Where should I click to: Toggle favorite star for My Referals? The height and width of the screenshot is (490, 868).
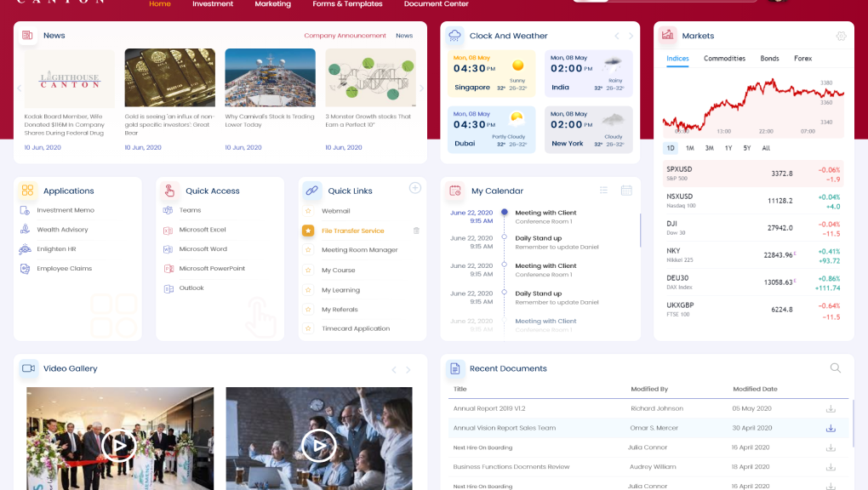[x=308, y=309]
